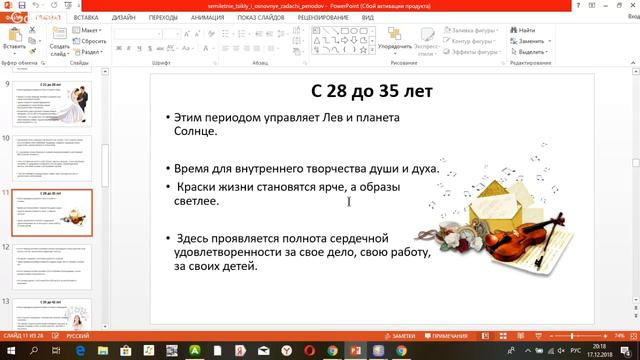Start slideshow from the quick access toolbar icon
Image resolution: width=640 pixels, height=360 pixels.
68,5
